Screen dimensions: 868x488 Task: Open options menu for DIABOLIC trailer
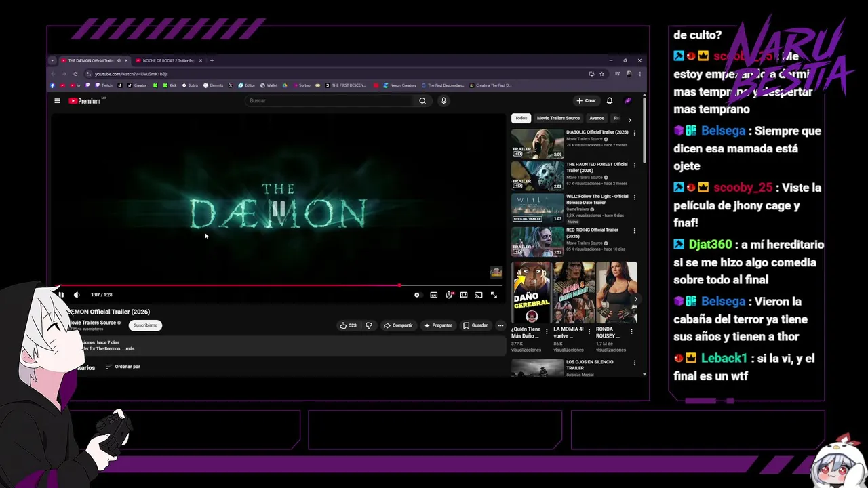pyautogui.click(x=635, y=132)
